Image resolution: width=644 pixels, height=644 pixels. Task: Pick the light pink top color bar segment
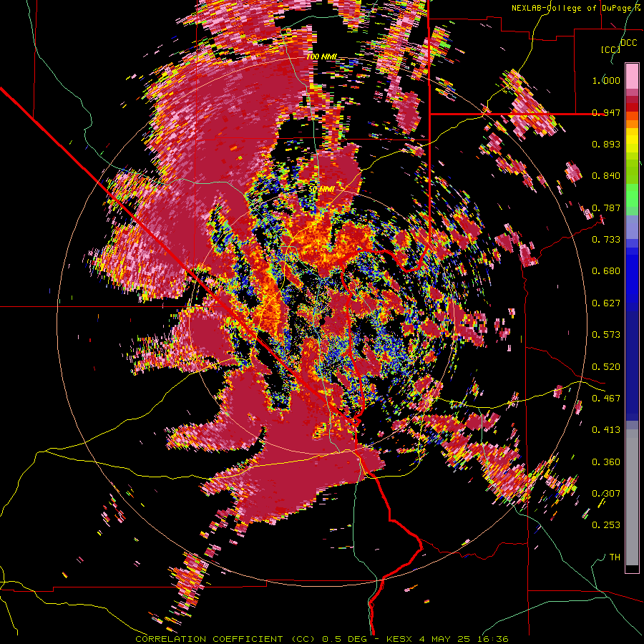point(632,76)
